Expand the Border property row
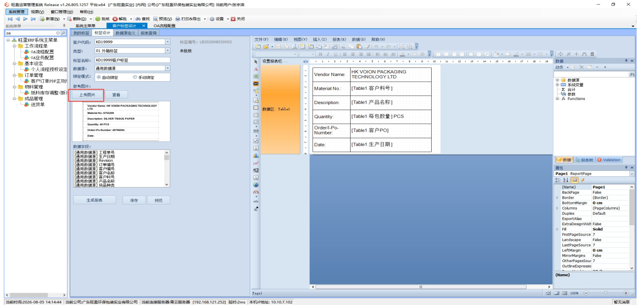This screenshot has height=305, width=644. [557, 198]
